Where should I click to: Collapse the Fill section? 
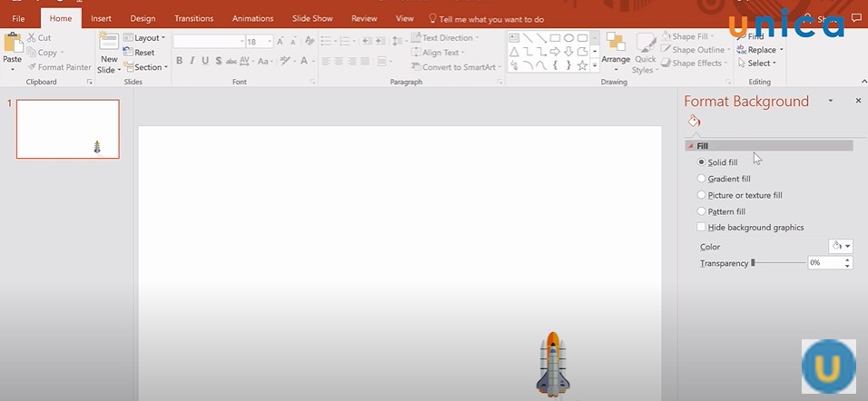(x=690, y=146)
